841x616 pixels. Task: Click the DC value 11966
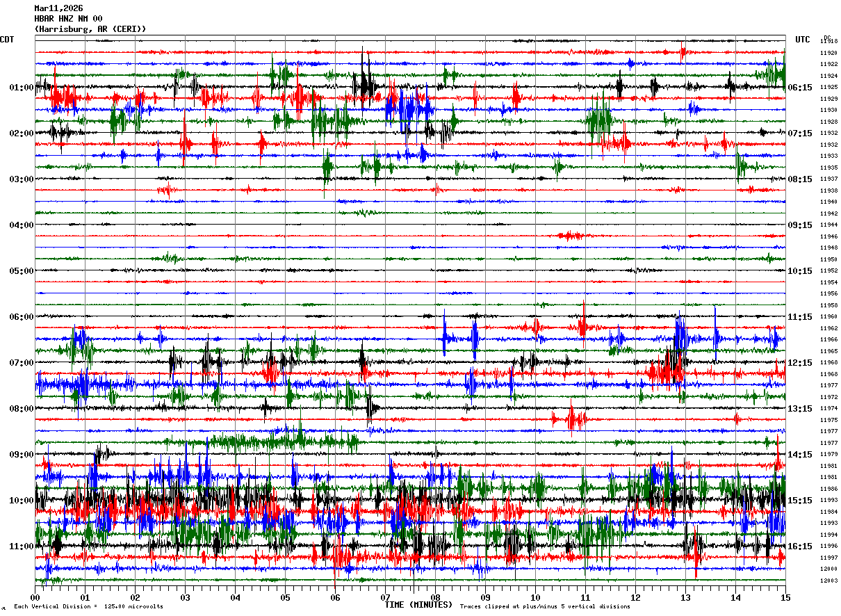(828, 339)
